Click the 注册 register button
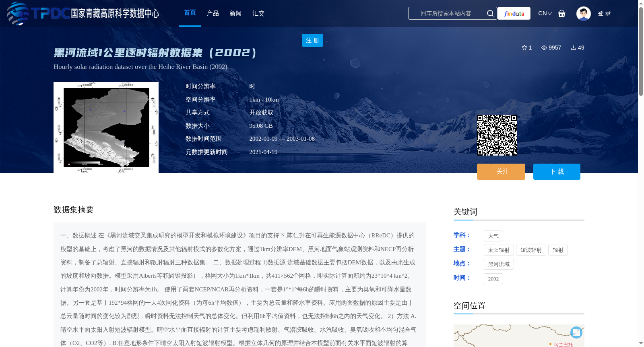Image resolution: width=644 pixels, height=347 pixels. (312, 40)
